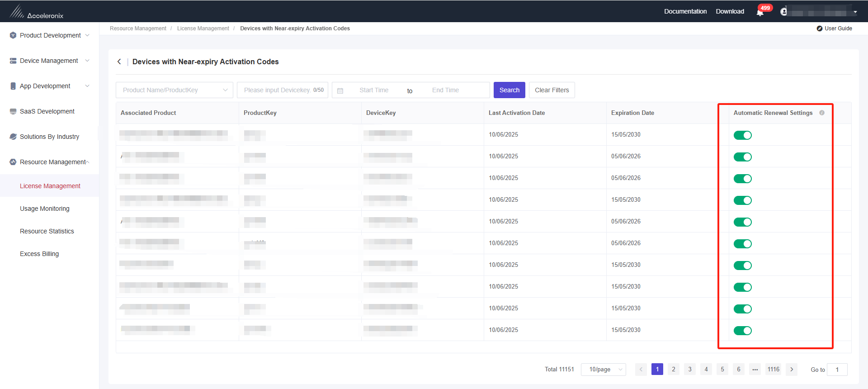
Task: Click the Search button
Action: [x=509, y=90]
